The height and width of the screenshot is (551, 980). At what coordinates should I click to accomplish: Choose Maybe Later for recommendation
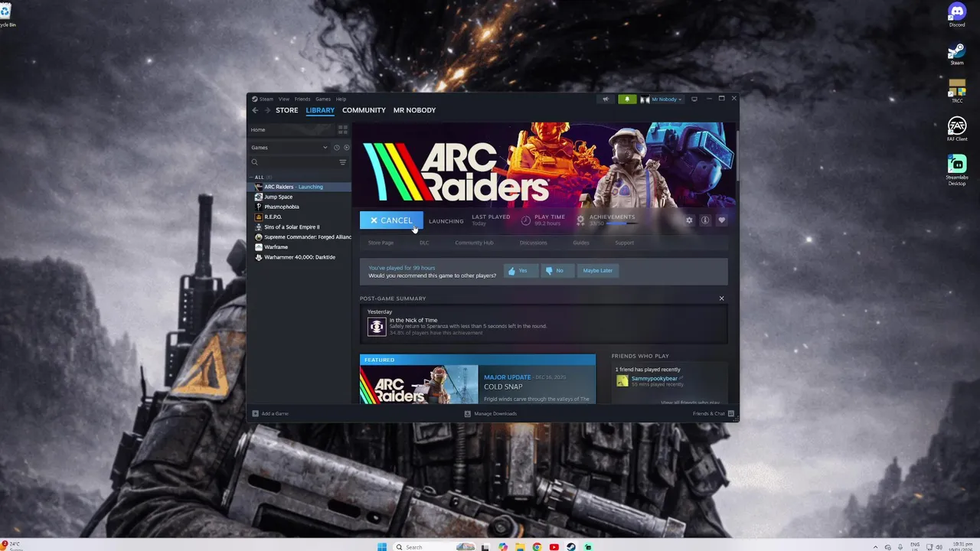[x=597, y=271]
